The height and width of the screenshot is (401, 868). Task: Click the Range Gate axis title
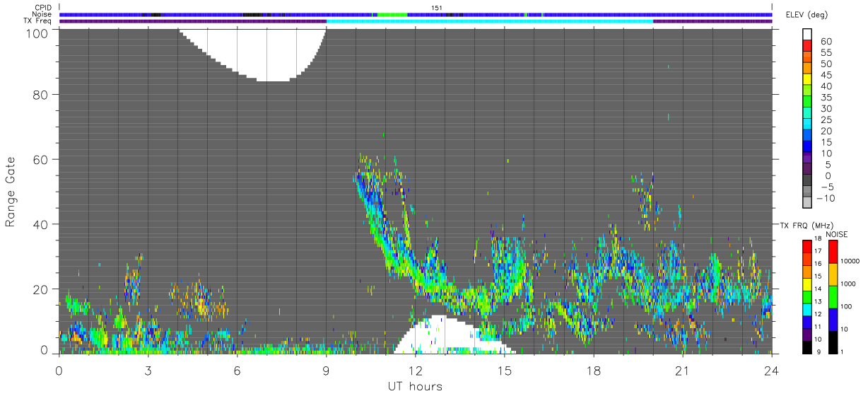pos(11,192)
